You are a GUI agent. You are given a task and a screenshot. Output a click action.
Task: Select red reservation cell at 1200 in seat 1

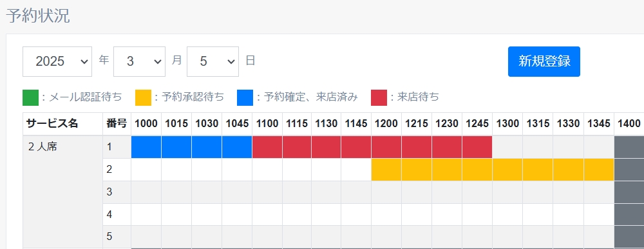pos(386,147)
